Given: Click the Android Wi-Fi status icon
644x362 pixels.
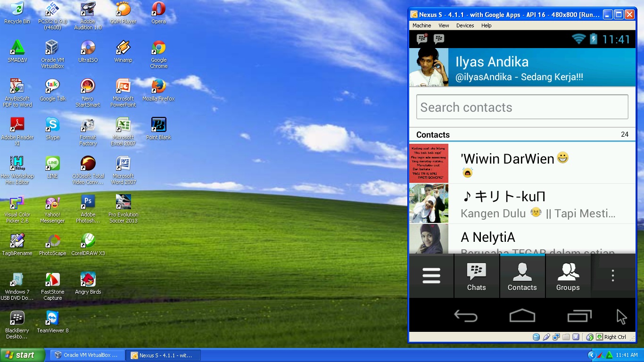Looking at the screenshot, I should [x=578, y=39].
